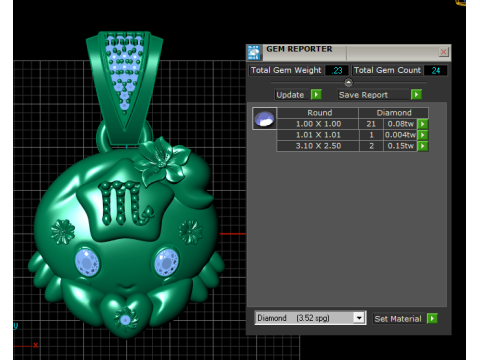Click the Total Gem Weight value .23

point(337,70)
